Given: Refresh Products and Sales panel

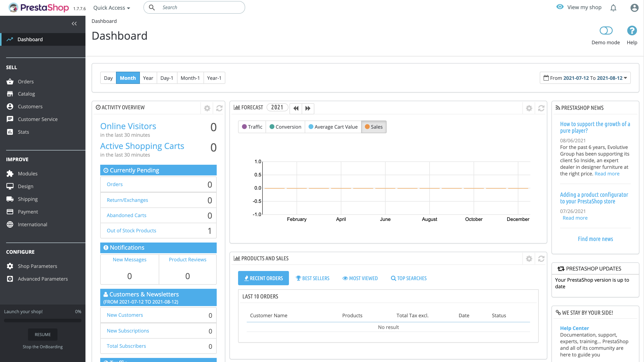Looking at the screenshot, I should 541,259.
